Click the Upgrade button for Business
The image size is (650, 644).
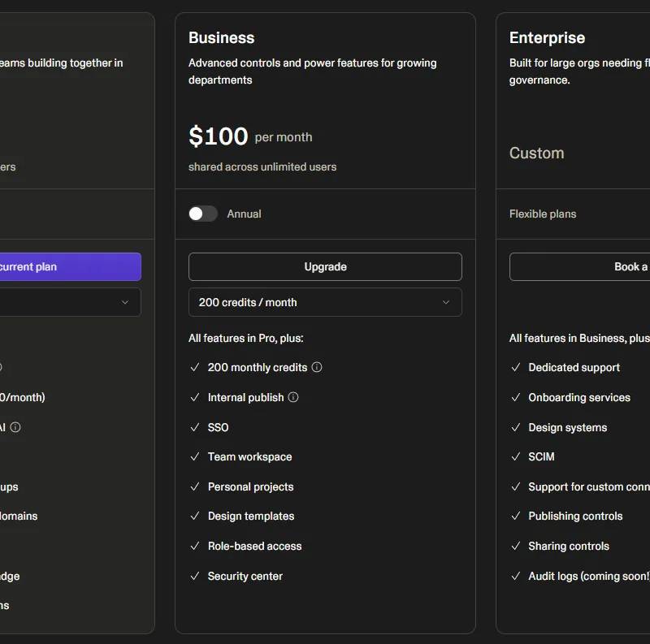pyautogui.click(x=325, y=267)
